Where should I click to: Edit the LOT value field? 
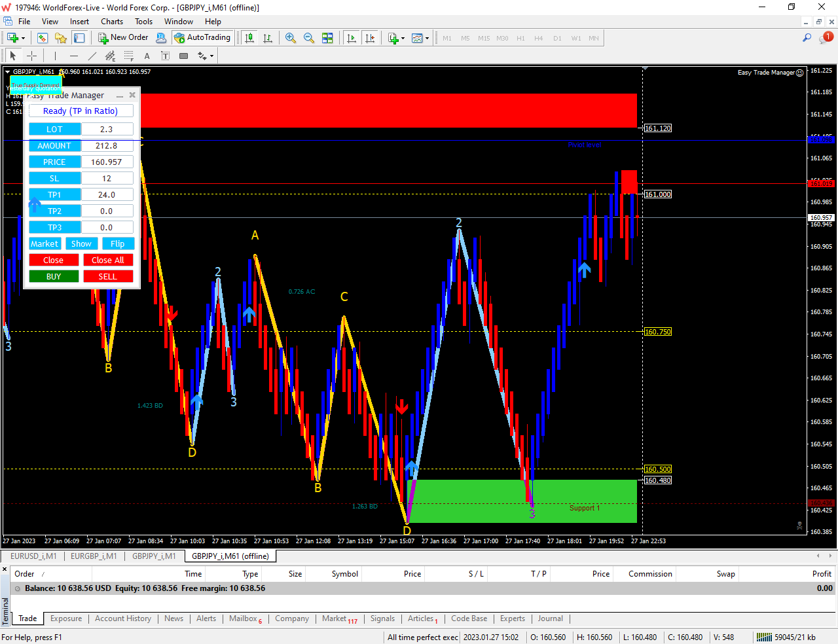(x=107, y=130)
